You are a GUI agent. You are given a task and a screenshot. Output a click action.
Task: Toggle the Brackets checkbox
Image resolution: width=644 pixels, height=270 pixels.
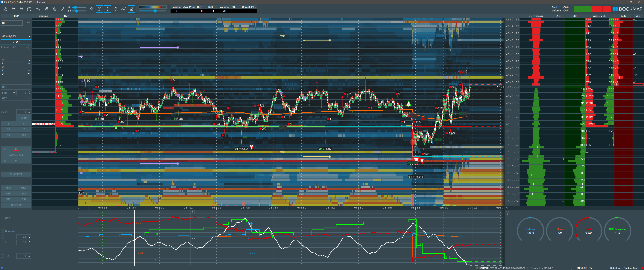point(3,231)
